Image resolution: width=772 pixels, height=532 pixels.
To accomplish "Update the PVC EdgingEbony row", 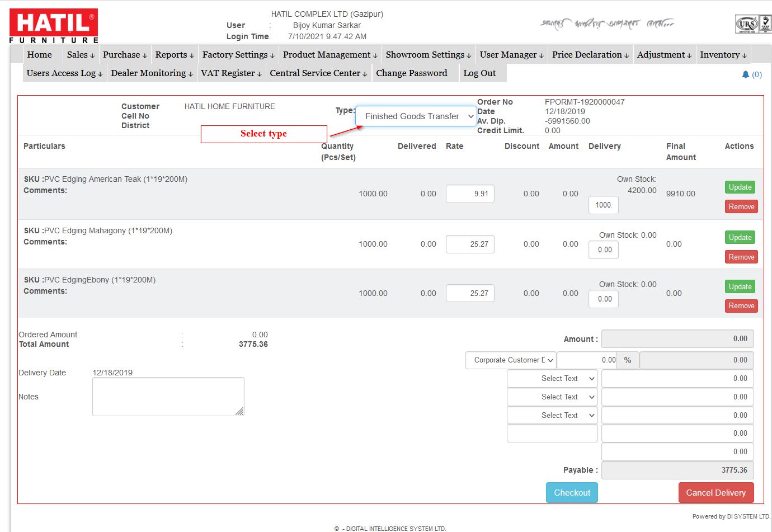I will [x=740, y=287].
